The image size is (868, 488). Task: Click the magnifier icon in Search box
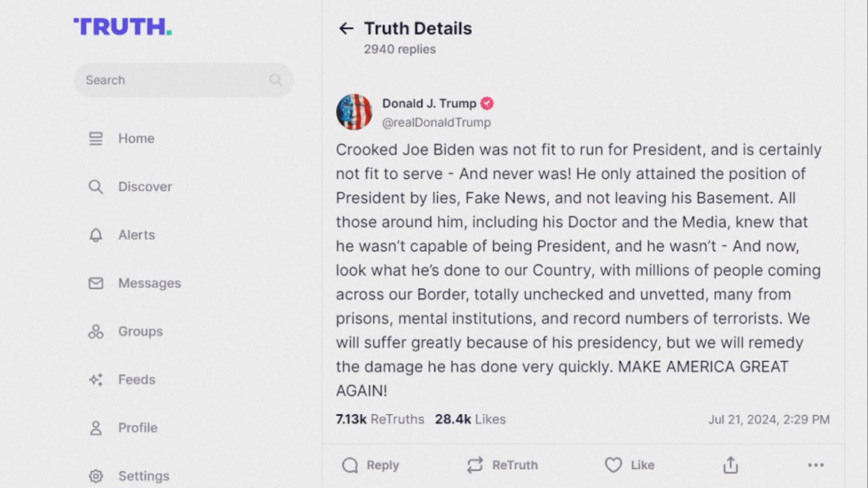point(275,80)
